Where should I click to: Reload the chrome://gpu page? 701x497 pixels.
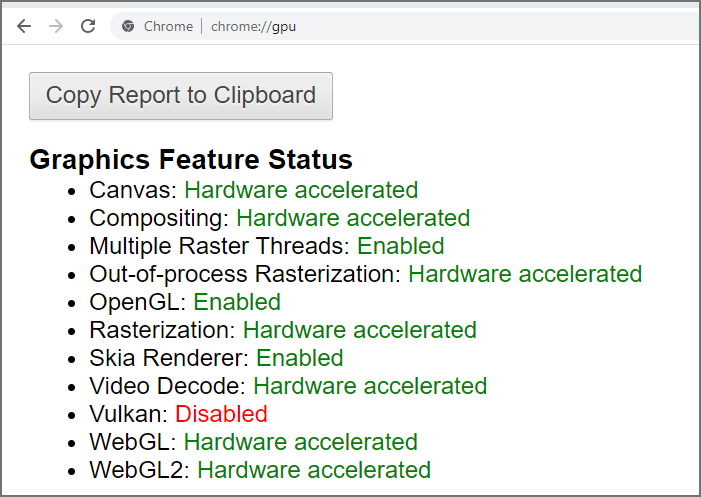point(88,26)
